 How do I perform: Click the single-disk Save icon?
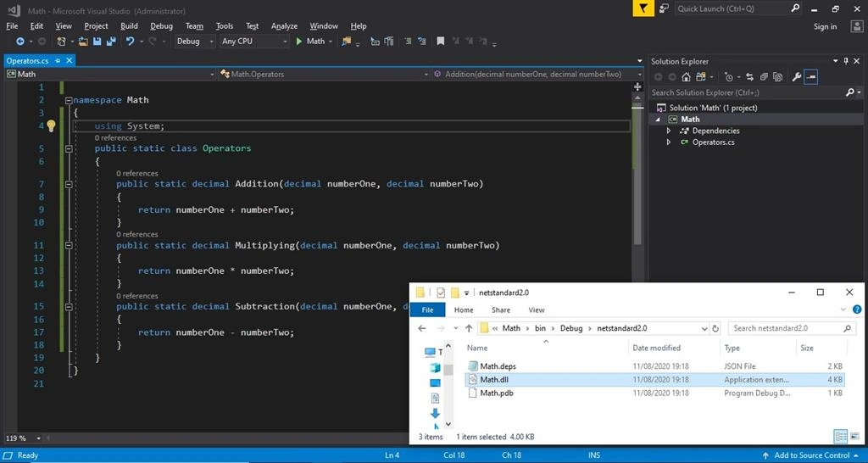(x=97, y=42)
